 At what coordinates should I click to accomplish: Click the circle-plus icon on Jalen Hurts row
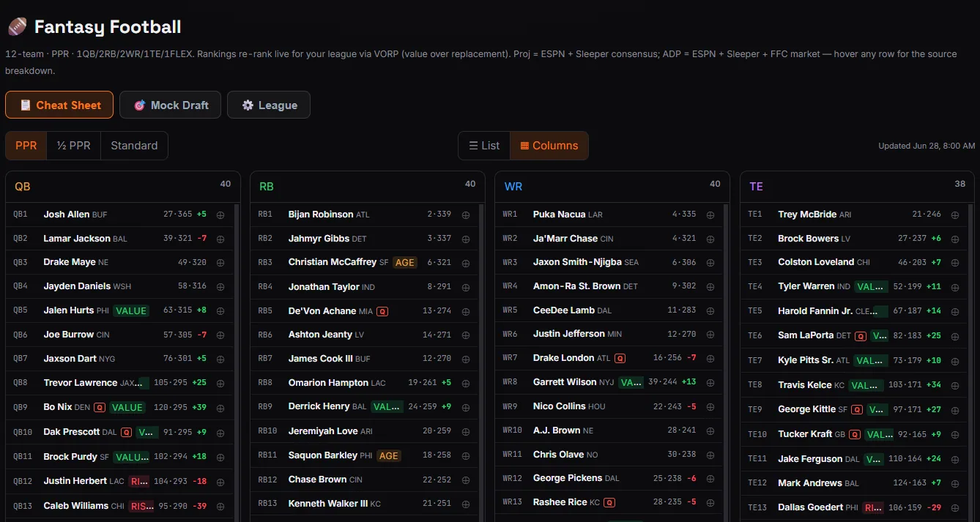click(x=220, y=310)
